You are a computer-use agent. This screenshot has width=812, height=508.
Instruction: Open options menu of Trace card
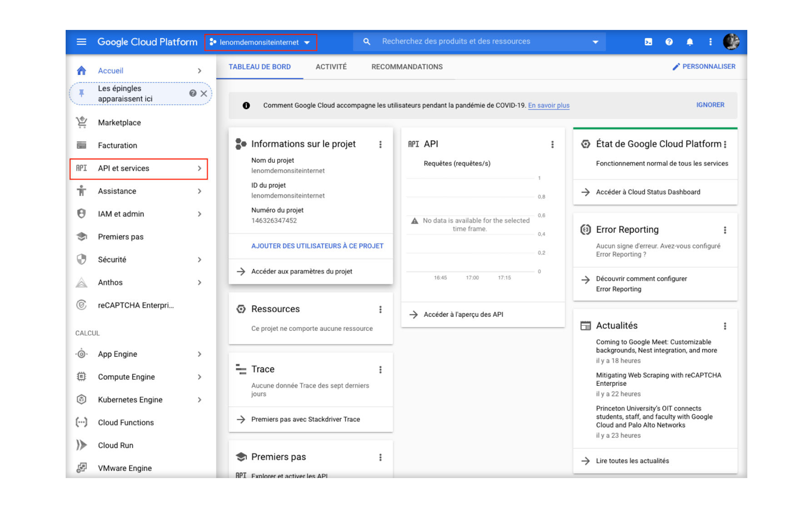point(380,370)
